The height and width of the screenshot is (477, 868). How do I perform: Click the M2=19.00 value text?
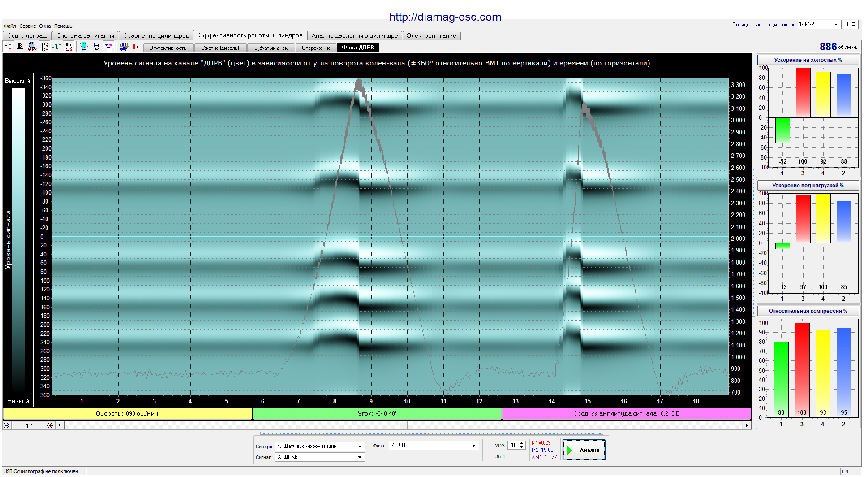coord(542,450)
